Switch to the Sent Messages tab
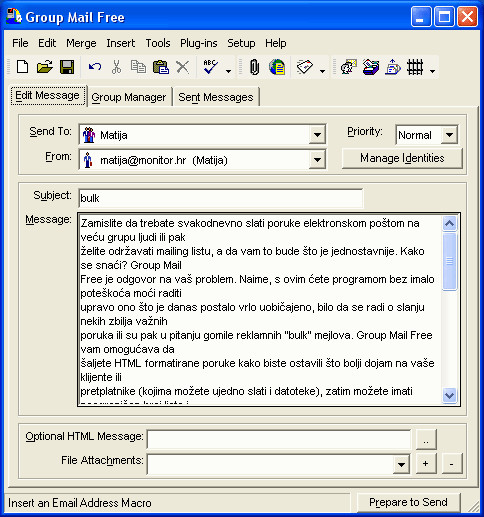484x517 pixels. point(216,97)
